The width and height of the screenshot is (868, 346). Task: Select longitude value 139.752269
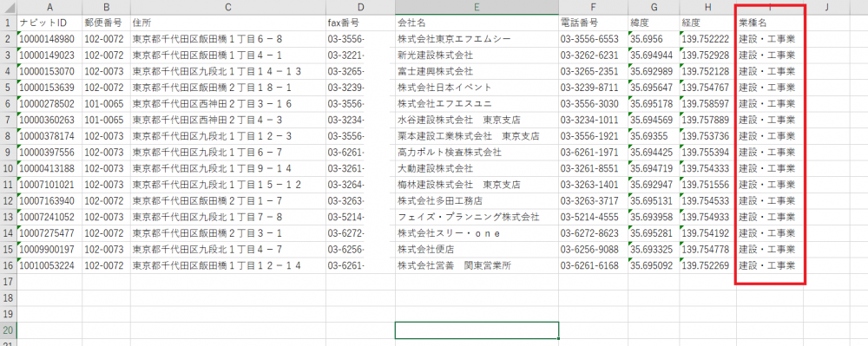[x=708, y=265]
